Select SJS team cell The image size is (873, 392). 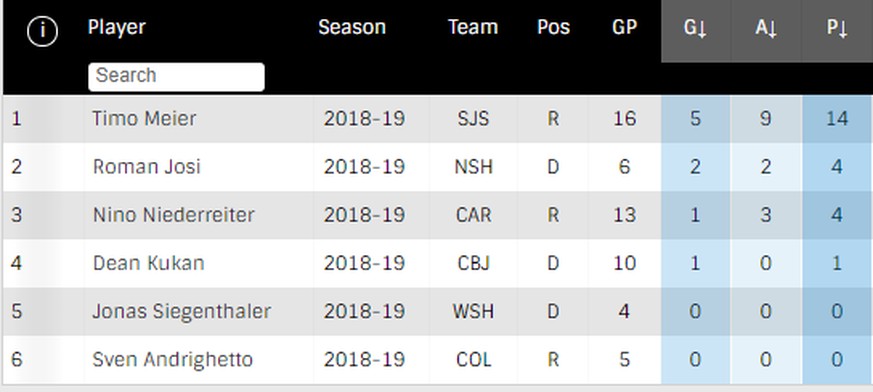tap(473, 119)
